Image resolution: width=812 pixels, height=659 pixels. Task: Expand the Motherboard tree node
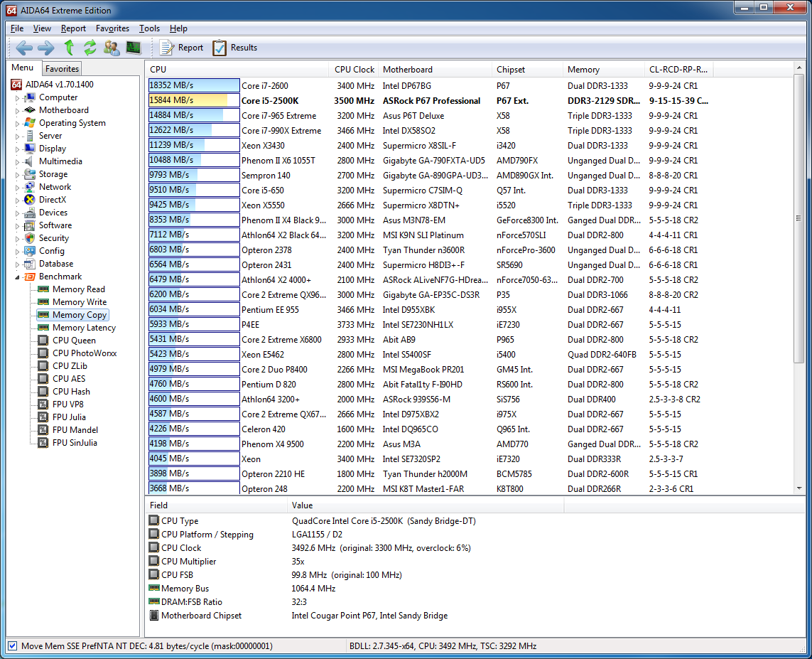pos(18,111)
